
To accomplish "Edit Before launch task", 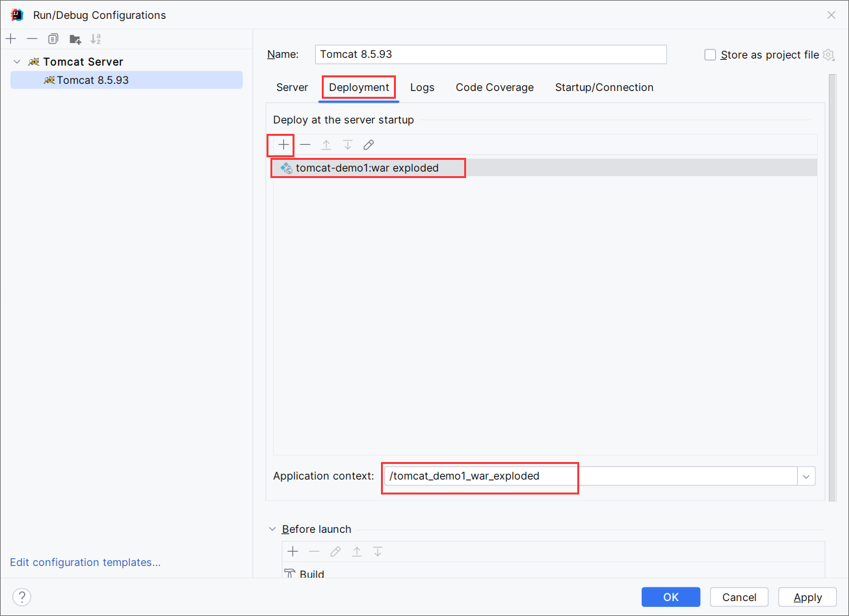I will point(335,552).
